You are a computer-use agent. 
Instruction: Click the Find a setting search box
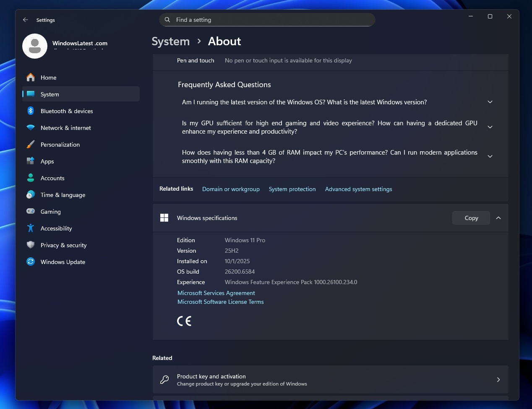click(267, 20)
